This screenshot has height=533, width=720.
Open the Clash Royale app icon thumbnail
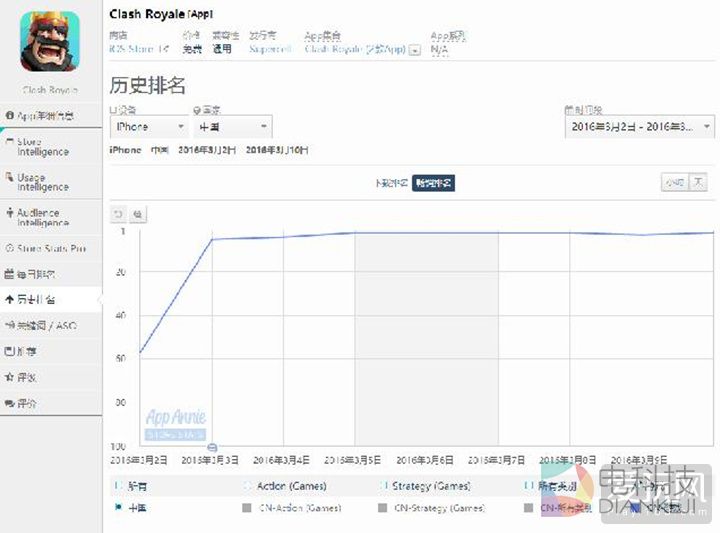click(50, 42)
